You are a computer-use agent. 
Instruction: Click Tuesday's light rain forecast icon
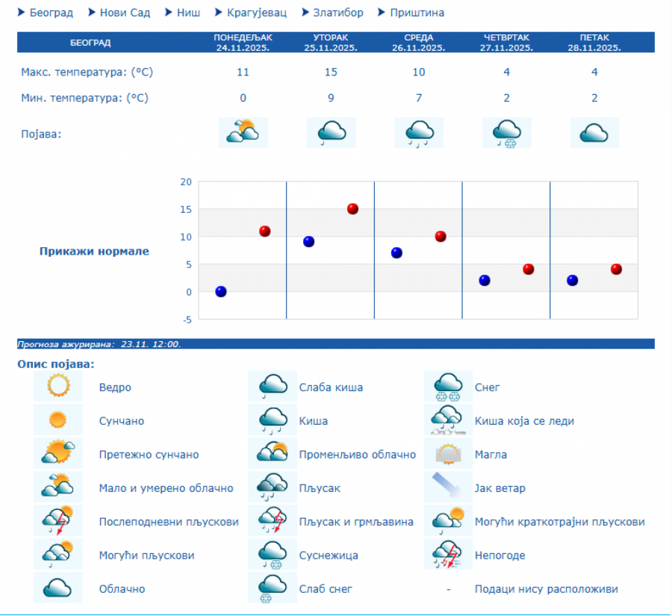tap(331, 133)
